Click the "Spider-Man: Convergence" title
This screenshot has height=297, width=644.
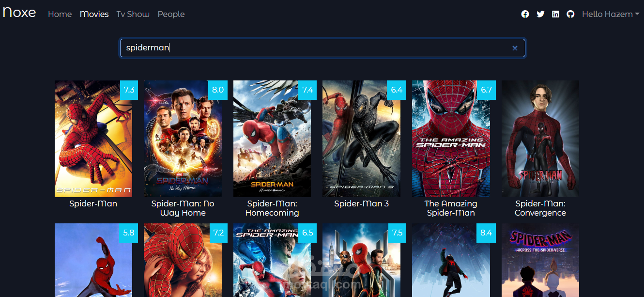tap(540, 208)
